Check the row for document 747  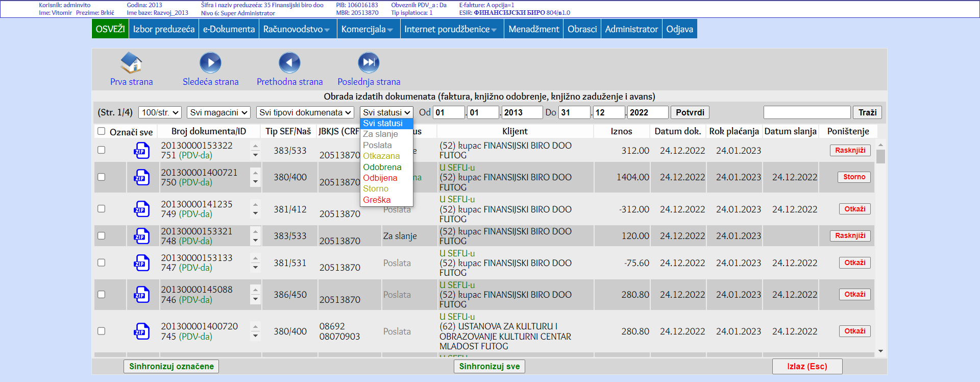click(101, 262)
